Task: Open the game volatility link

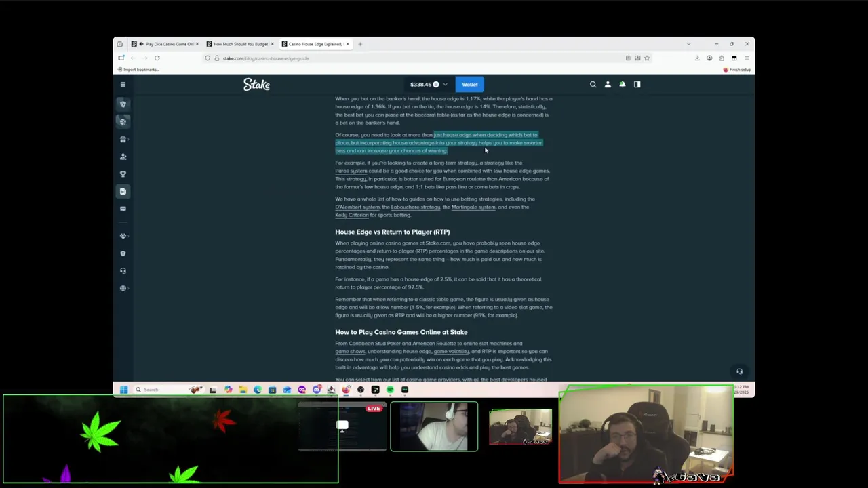Action: (451, 351)
